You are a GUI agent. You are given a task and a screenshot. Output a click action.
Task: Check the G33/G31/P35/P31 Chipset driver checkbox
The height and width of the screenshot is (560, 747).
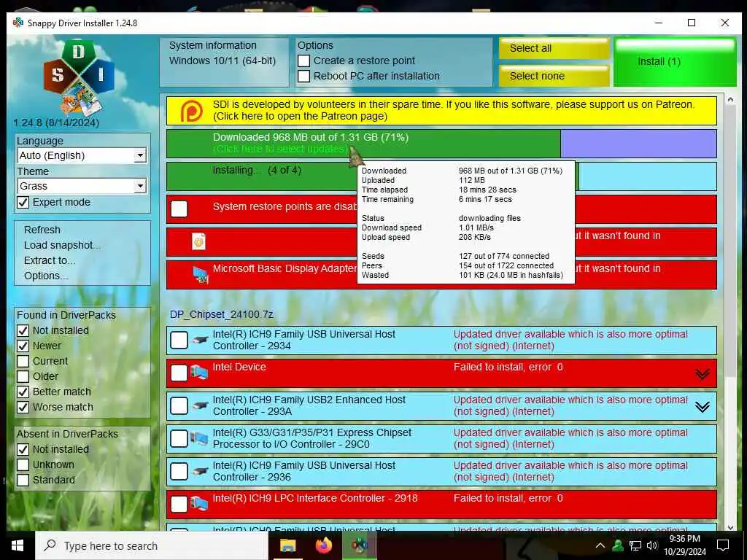click(179, 438)
